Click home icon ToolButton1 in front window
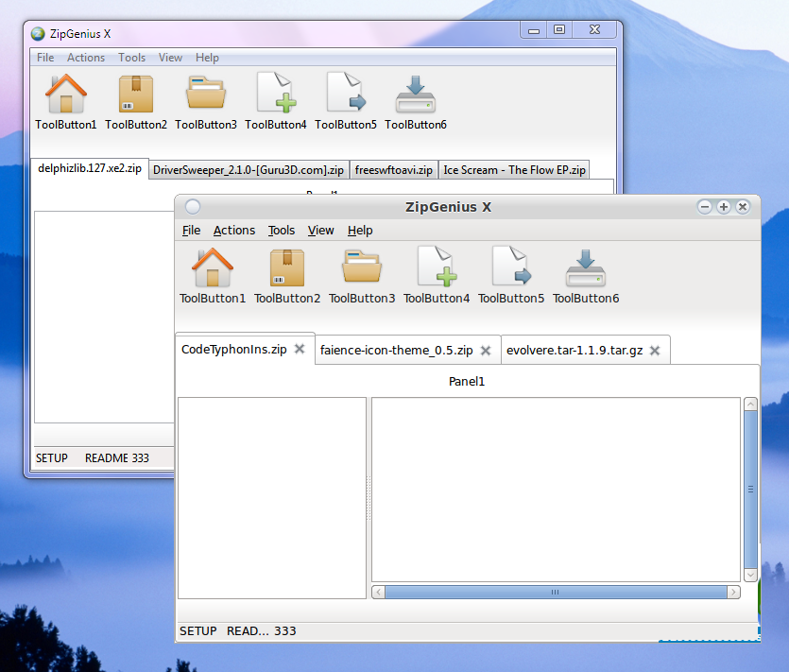The image size is (789, 672). [213, 275]
